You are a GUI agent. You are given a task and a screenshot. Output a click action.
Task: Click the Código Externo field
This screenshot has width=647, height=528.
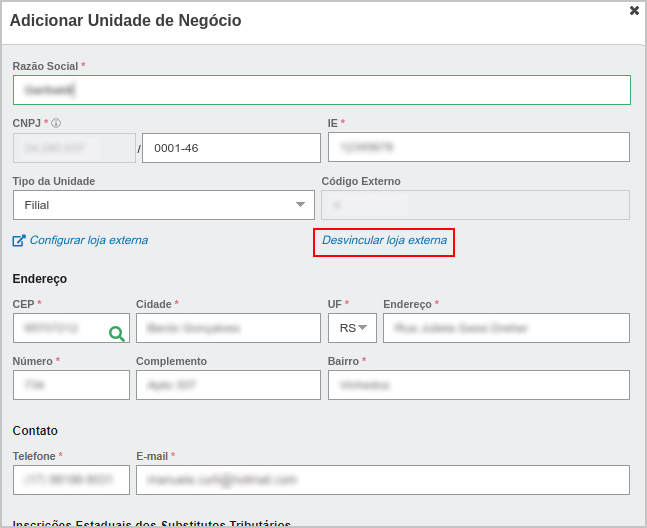click(475, 205)
